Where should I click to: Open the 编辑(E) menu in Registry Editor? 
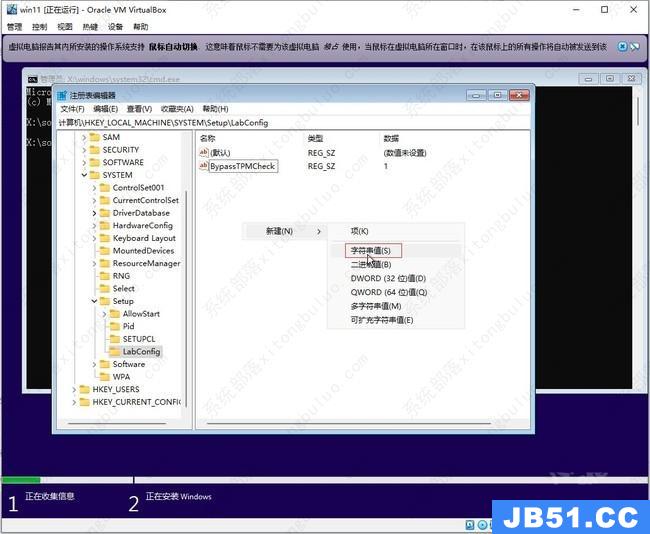105,109
